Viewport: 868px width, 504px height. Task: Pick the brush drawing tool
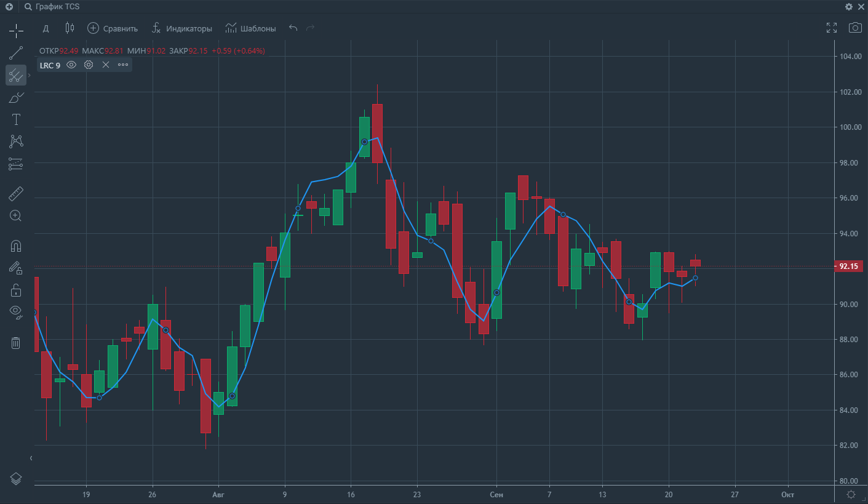(16, 97)
